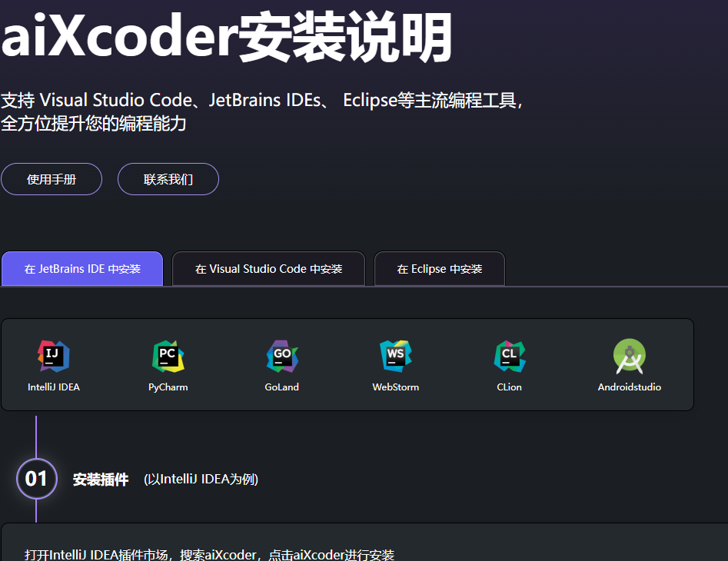Open the 使用手册 user manual
This screenshot has height=561, width=728.
(52, 179)
